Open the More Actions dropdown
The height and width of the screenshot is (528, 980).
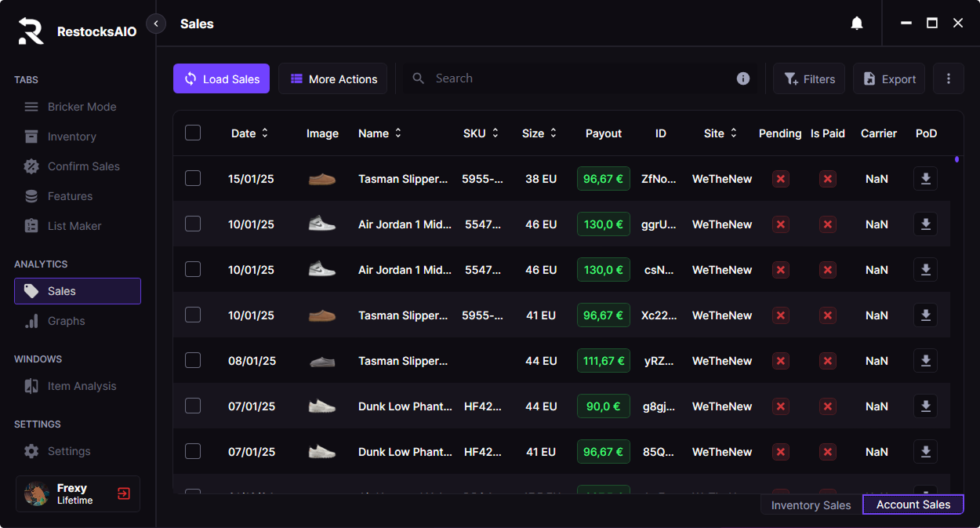333,78
